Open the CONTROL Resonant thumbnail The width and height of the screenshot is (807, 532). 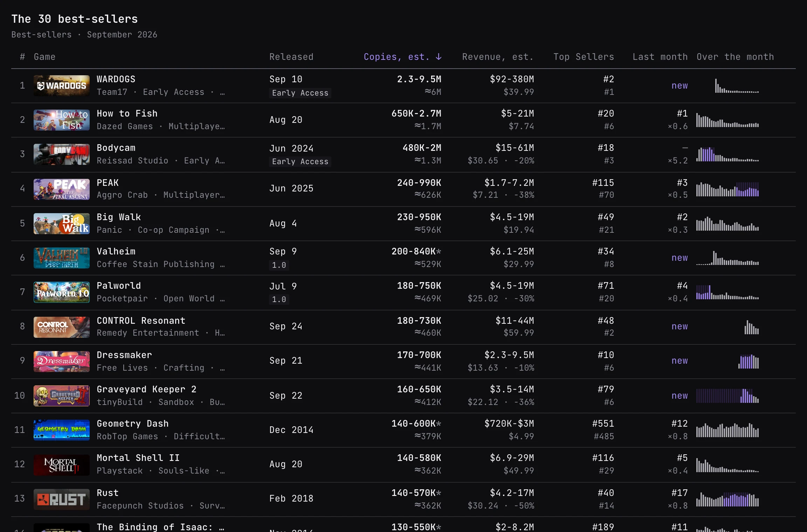(62, 327)
